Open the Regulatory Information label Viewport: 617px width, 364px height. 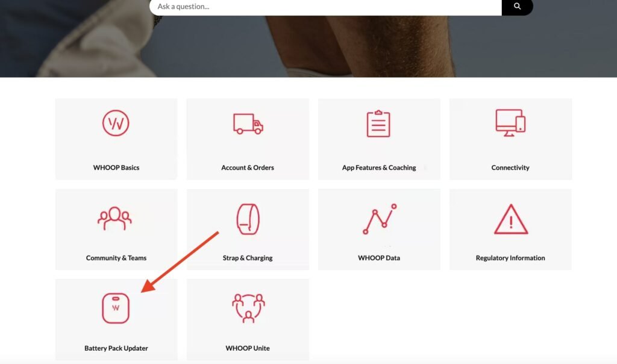[510, 258]
